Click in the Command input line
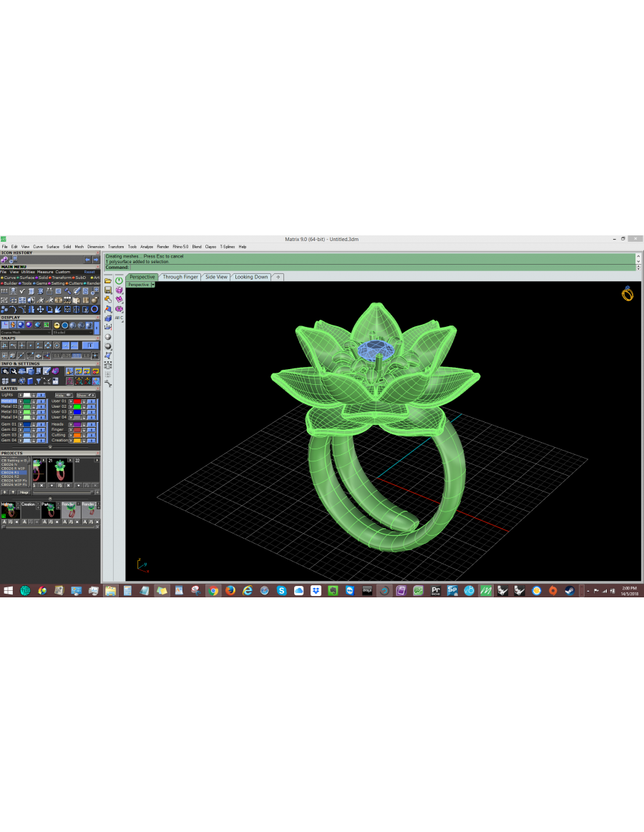This screenshot has width=644, height=832. 382,268
